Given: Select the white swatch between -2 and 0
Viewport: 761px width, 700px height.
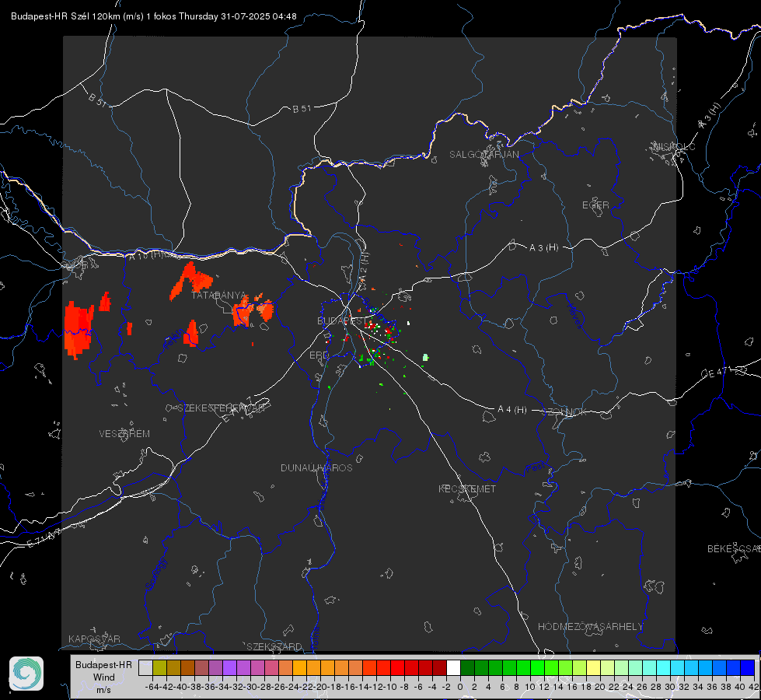Looking at the screenshot, I should coord(454,667).
